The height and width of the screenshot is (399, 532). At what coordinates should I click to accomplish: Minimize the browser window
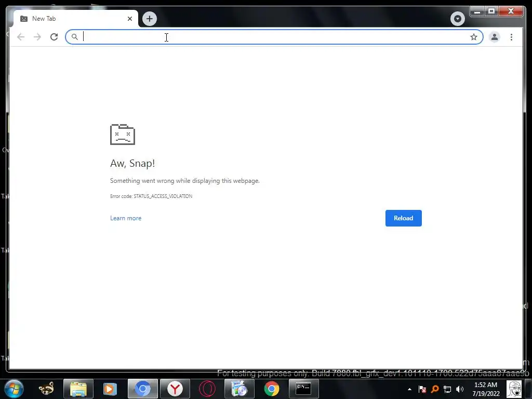pos(477,11)
